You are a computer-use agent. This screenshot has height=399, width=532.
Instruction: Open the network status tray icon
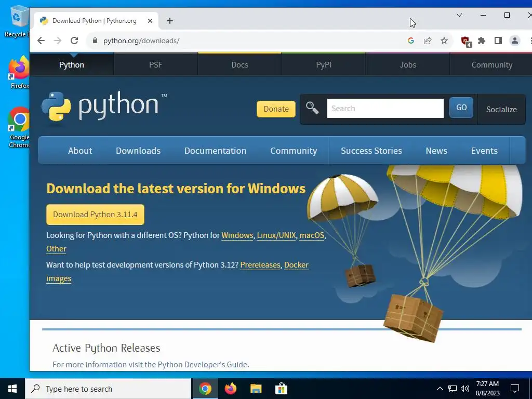click(453, 389)
